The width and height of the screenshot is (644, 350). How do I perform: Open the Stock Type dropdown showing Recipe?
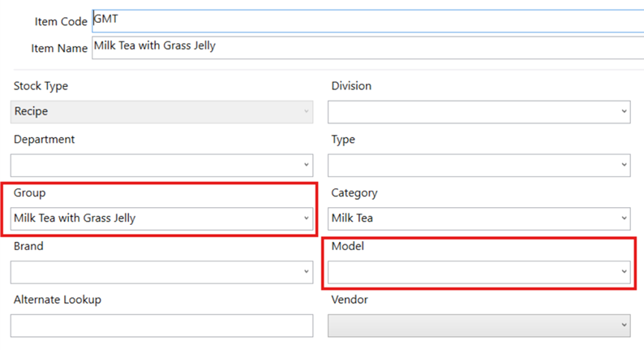[x=161, y=111]
